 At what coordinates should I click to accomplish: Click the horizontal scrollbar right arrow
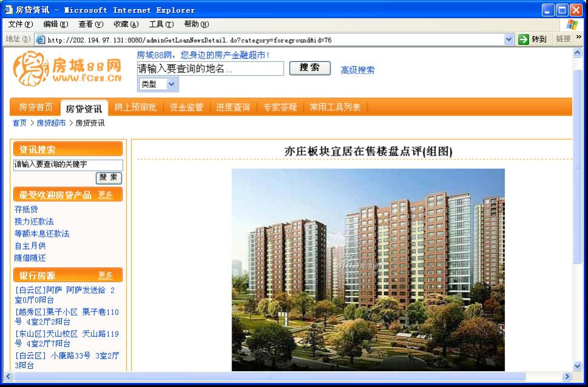tap(567, 376)
